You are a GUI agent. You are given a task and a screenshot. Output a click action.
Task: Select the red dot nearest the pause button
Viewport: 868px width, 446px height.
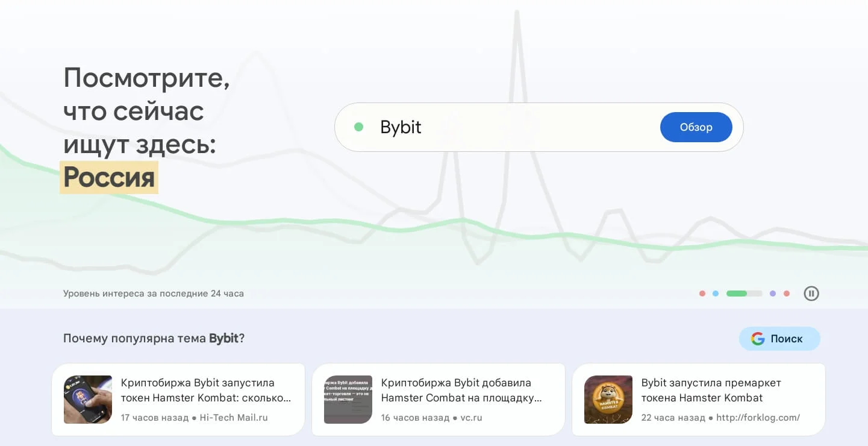(x=787, y=294)
